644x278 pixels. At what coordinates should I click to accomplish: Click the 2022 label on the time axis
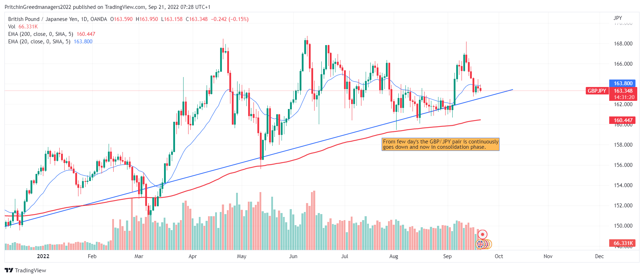click(43, 256)
